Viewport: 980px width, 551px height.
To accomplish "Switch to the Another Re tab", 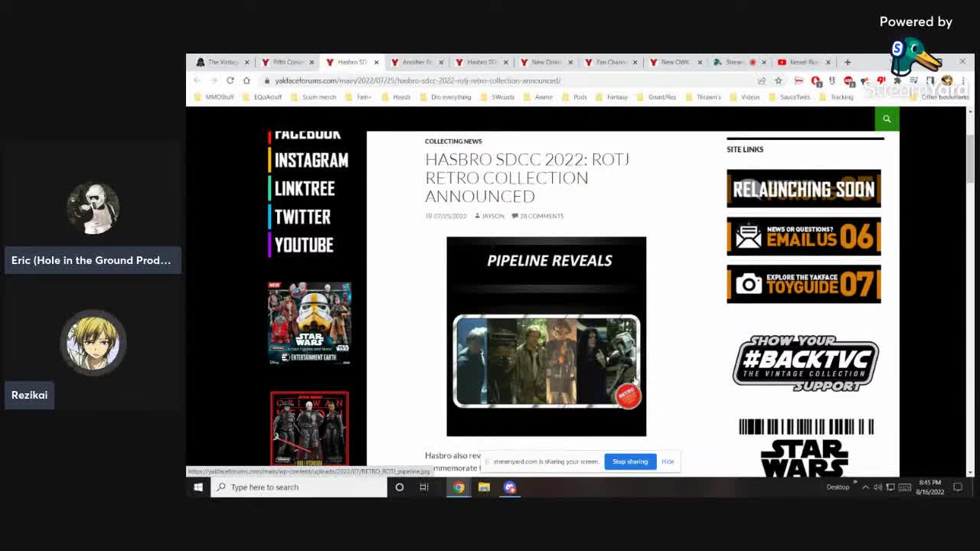I will (416, 62).
